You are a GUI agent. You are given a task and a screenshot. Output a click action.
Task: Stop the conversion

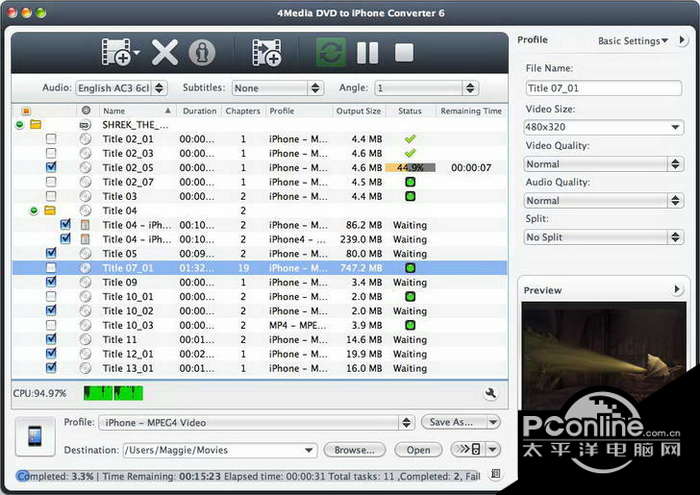404,53
